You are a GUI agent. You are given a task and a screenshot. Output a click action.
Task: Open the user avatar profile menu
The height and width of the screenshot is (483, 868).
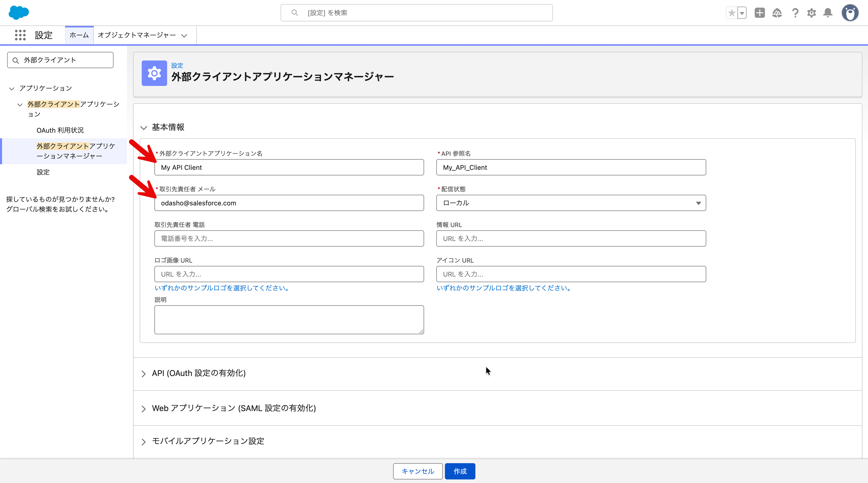click(x=850, y=13)
